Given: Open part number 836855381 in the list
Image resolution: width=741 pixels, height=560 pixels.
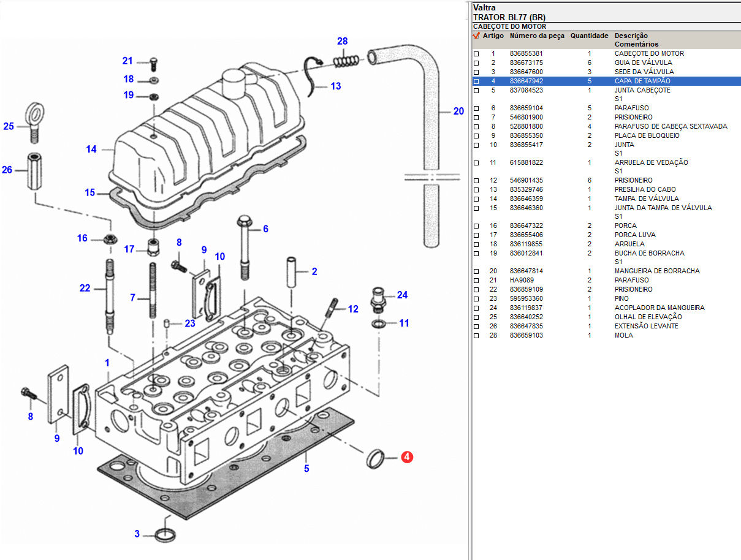Looking at the screenshot, I should (x=526, y=54).
